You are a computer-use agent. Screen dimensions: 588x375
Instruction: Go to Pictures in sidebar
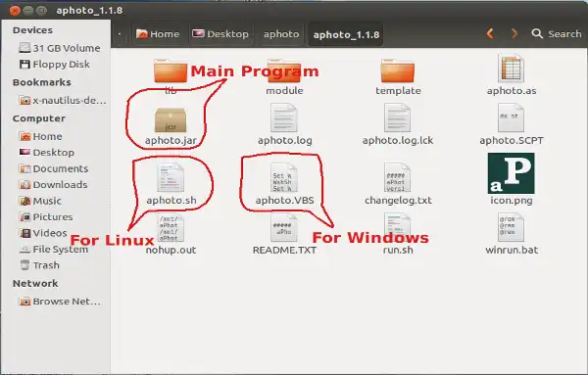click(46, 216)
